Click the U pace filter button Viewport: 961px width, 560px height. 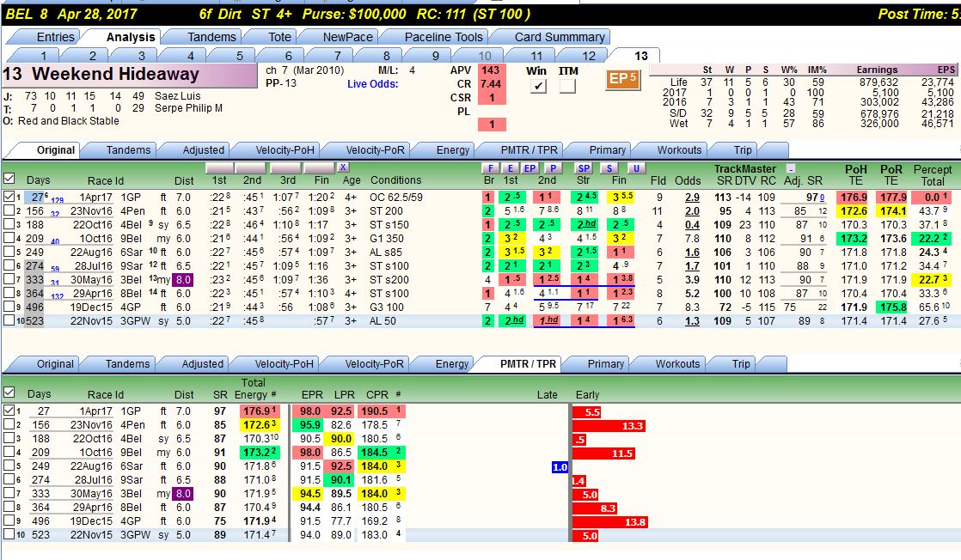coord(637,168)
